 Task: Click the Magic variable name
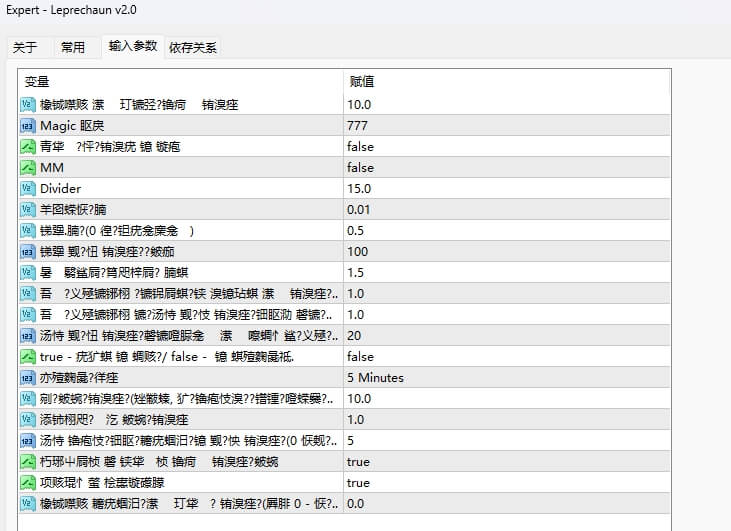[72, 126]
